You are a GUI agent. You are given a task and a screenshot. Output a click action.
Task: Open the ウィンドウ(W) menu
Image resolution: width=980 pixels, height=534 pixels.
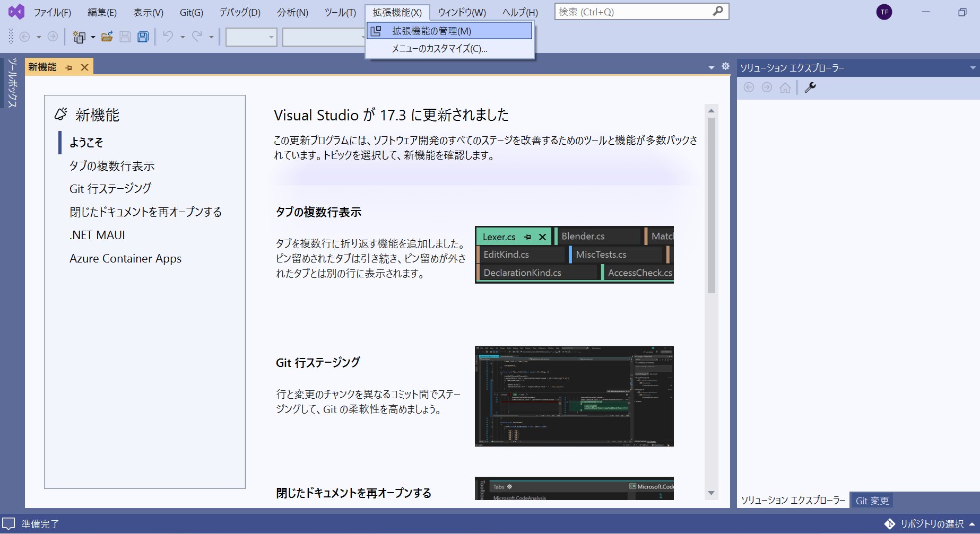[462, 12]
